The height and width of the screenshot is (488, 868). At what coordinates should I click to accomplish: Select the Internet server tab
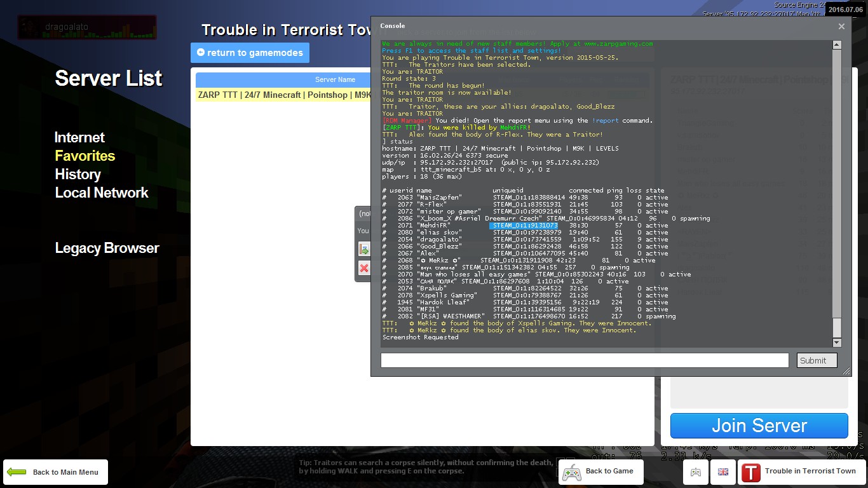pos(79,137)
